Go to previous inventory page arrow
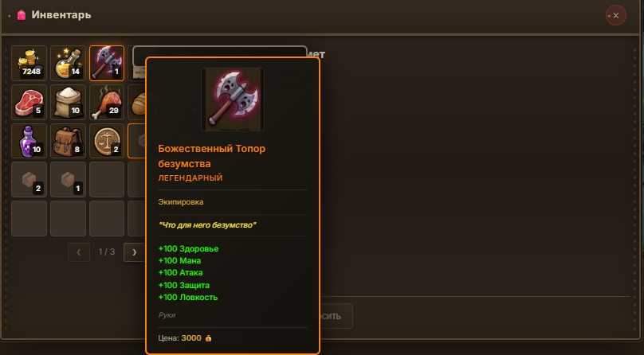Viewport: 644px width, 355px height. [79, 252]
